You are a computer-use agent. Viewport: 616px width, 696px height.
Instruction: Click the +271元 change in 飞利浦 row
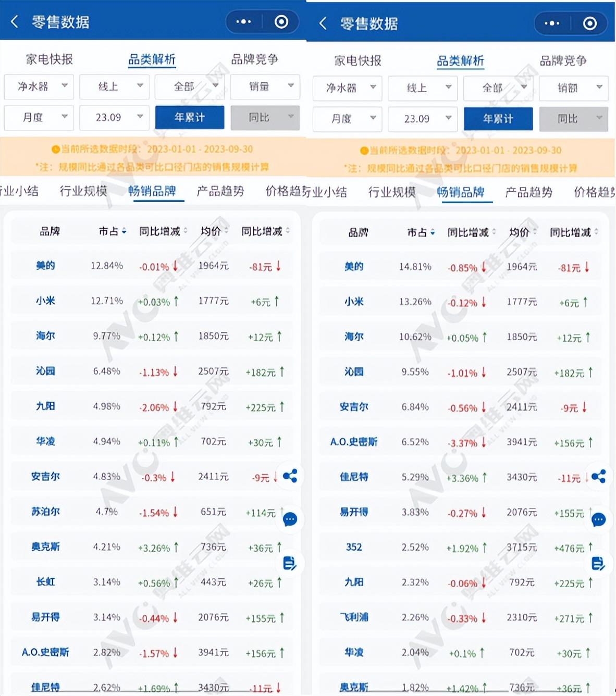click(569, 618)
